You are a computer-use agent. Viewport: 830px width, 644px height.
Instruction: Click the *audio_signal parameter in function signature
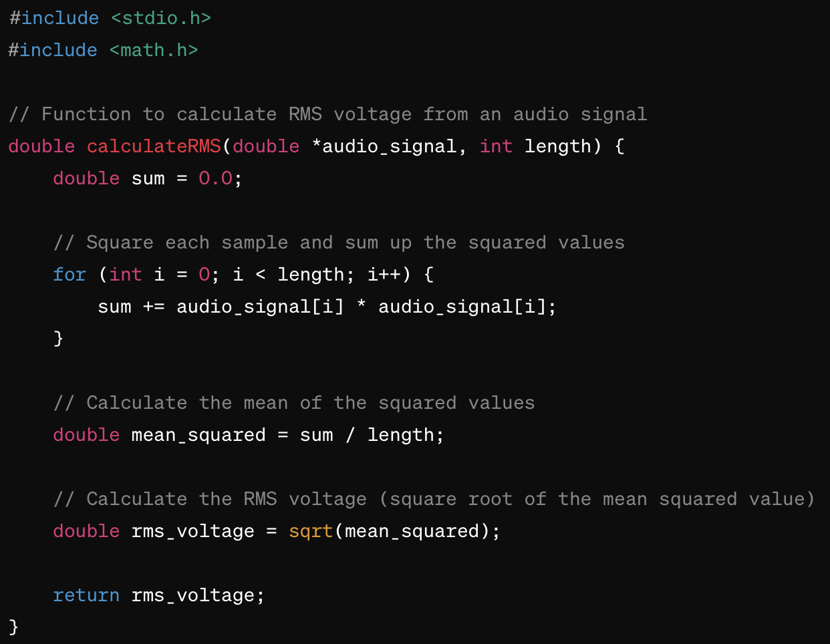coord(384,146)
